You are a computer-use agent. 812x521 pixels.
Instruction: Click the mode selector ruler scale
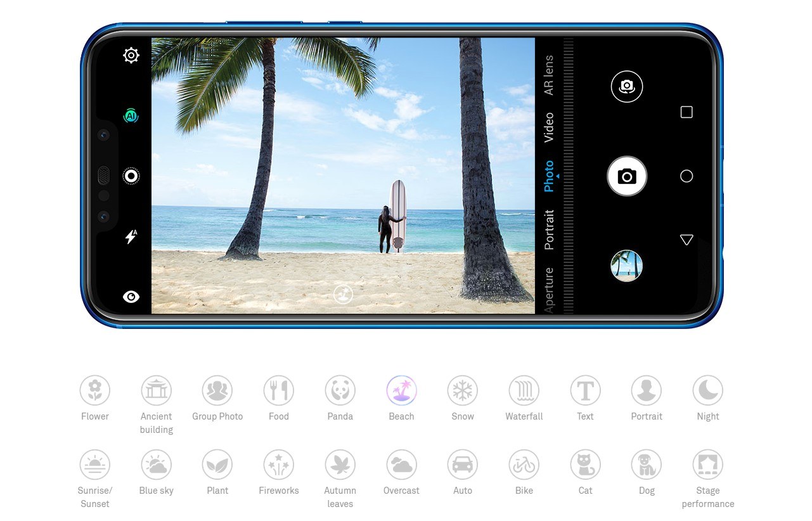point(568,176)
